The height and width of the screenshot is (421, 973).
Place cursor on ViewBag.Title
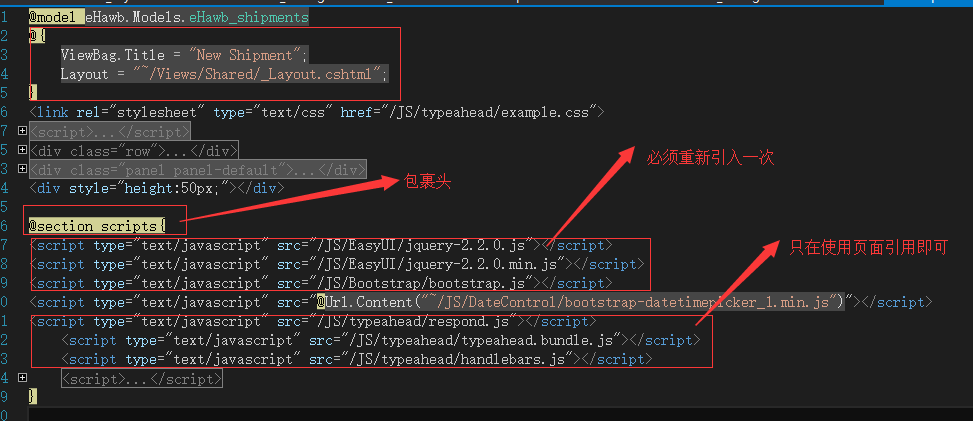coord(113,55)
